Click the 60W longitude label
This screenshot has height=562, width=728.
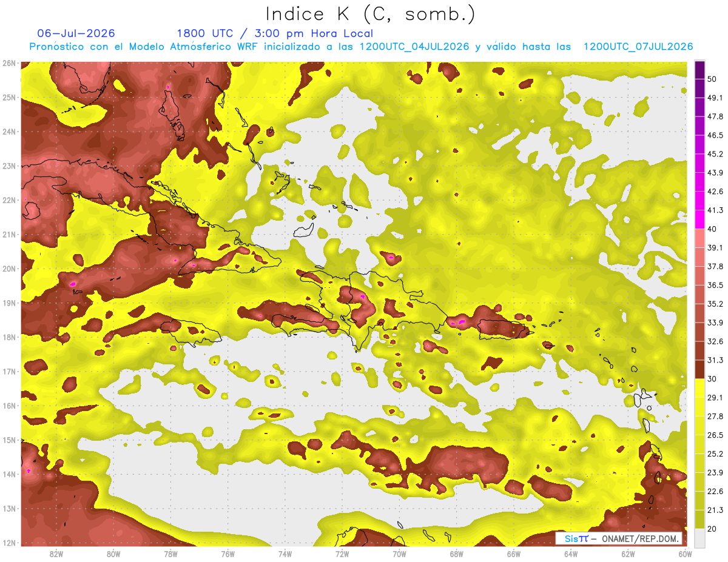tap(685, 554)
